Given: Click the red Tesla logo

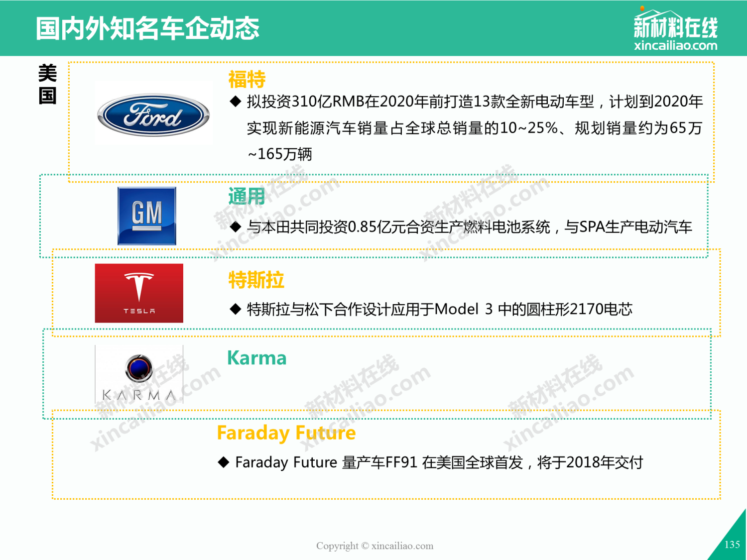Looking at the screenshot, I should (x=139, y=293).
